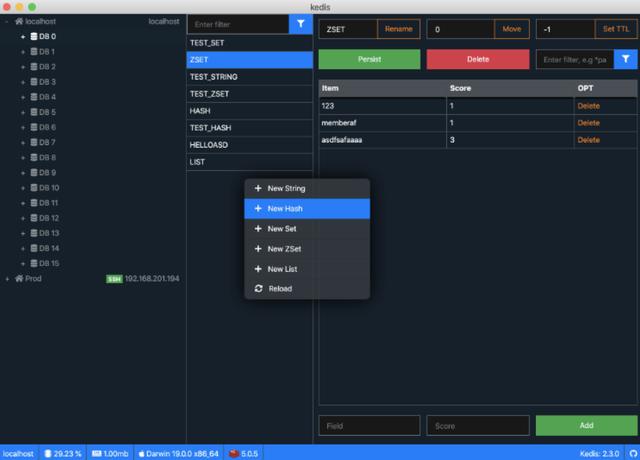Viewport: 640px width, 460px height.
Task: Delete the asdfsafaaaa item row
Action: click(588, 140)
